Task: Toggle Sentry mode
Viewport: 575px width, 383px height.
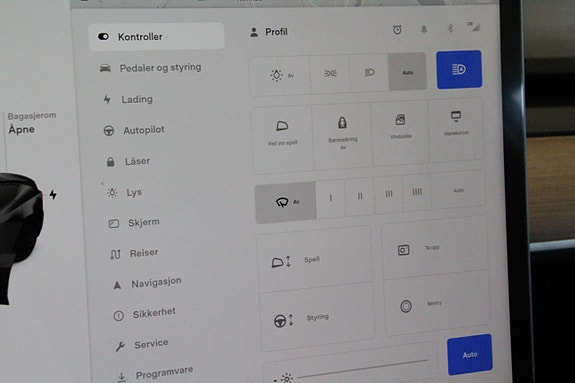Action: point(437,304)
